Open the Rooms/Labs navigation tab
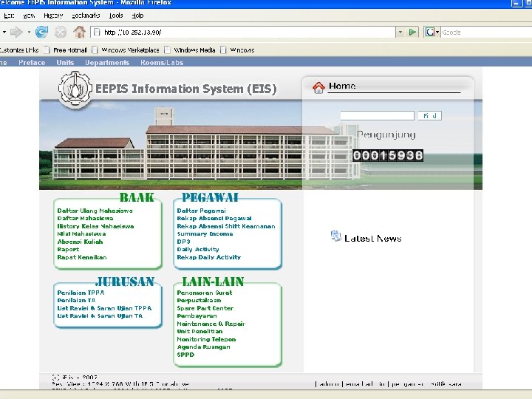 [162, 62]
